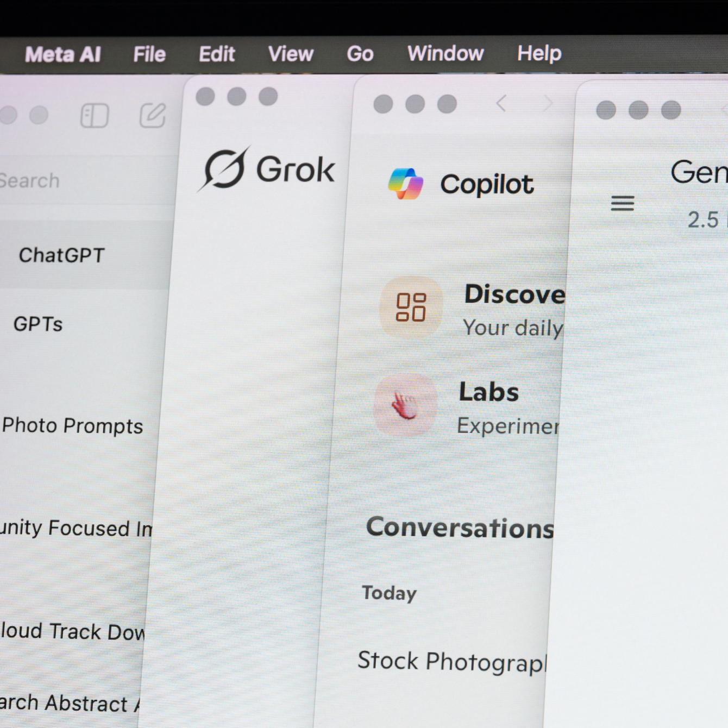
Task: Click the Grok logo icon
Action: pyautogui.click(x=223, y=168)
